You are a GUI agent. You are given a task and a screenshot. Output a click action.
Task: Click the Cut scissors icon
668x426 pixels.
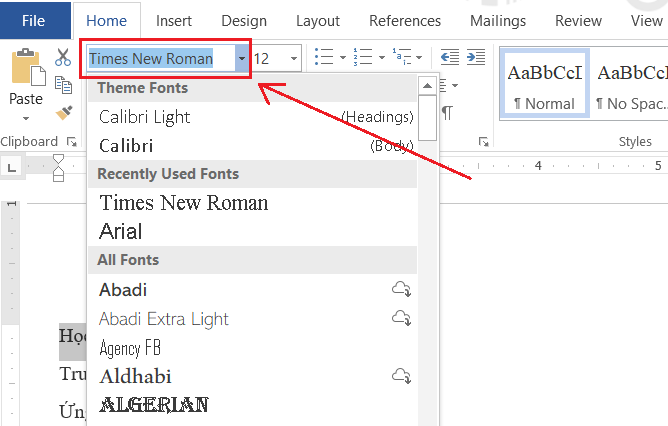63,58
